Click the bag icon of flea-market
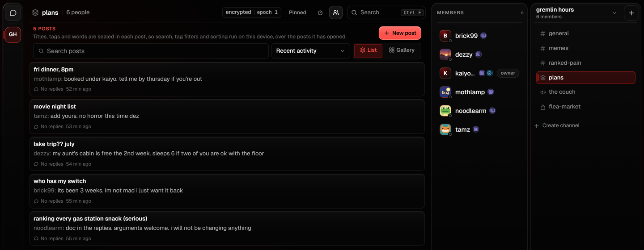 [x=543, y=107]
